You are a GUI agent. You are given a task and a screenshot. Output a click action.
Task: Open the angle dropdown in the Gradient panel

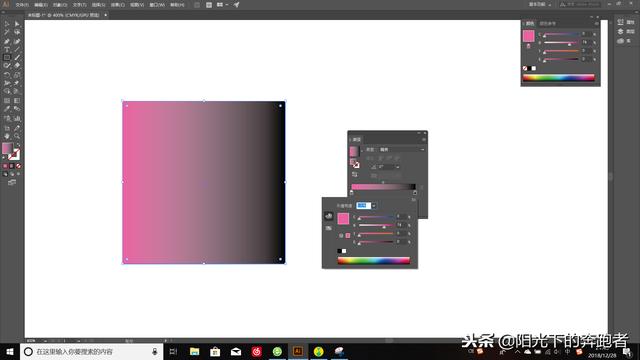click(x=398, y=167)
